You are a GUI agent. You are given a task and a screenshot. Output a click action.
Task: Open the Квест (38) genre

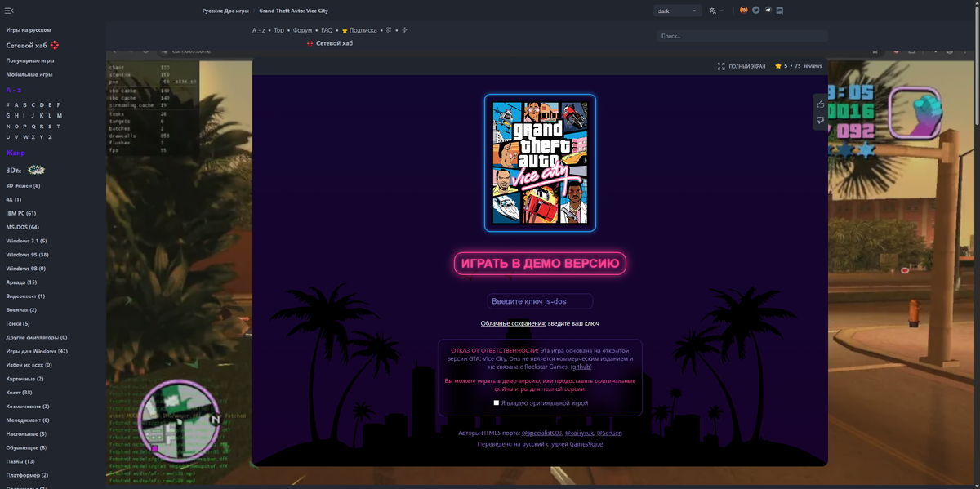[20, 393]
